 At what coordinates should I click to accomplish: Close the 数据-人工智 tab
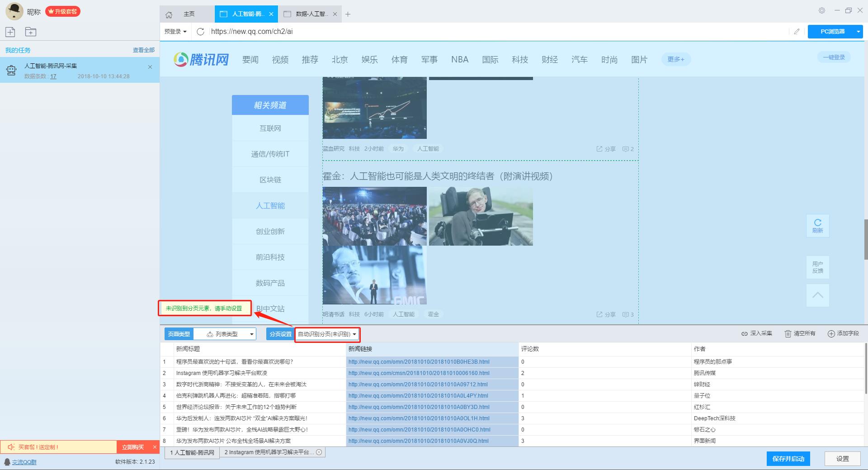pyautogui.click(x=335, y=14)
